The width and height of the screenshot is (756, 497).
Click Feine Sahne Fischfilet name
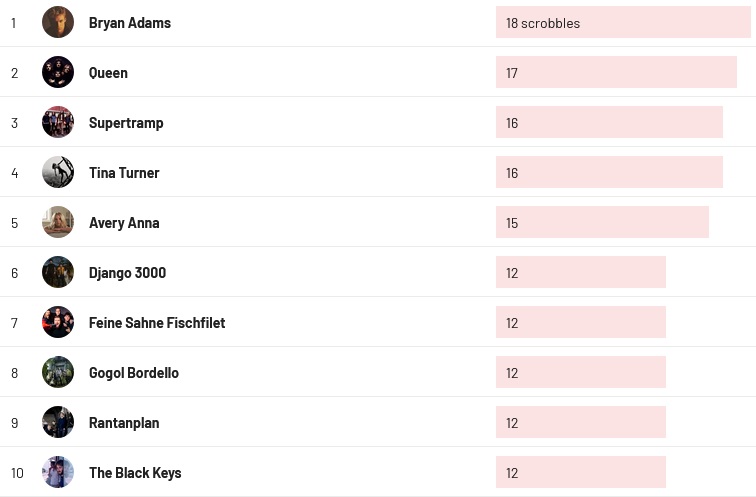157,323
